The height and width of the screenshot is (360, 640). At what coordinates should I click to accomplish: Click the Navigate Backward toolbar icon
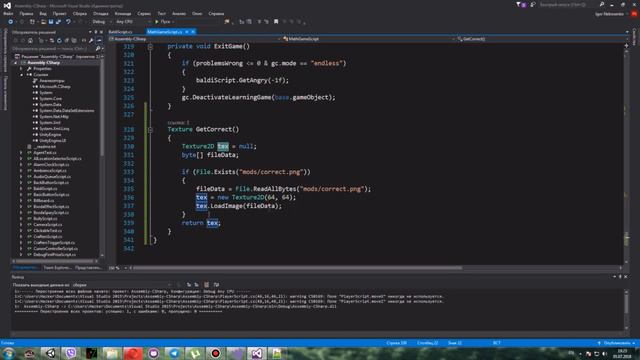pos(11,22)
